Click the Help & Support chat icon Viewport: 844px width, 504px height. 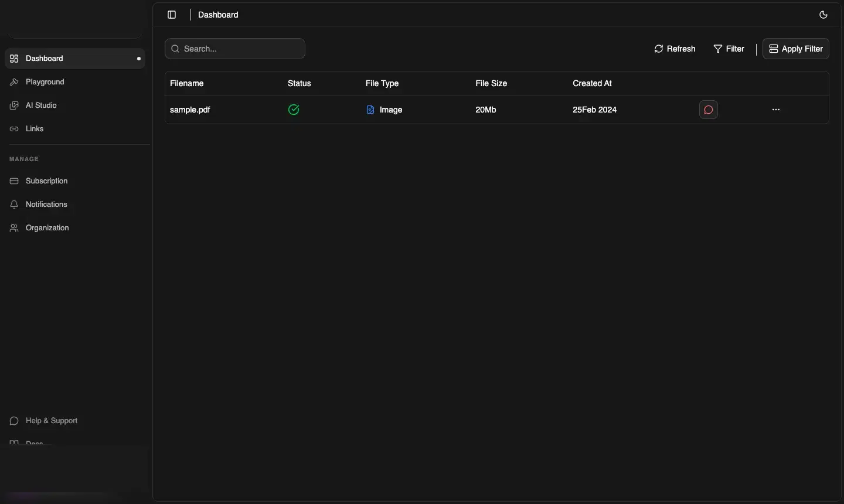pyautogui.click(x=14, y=421)
